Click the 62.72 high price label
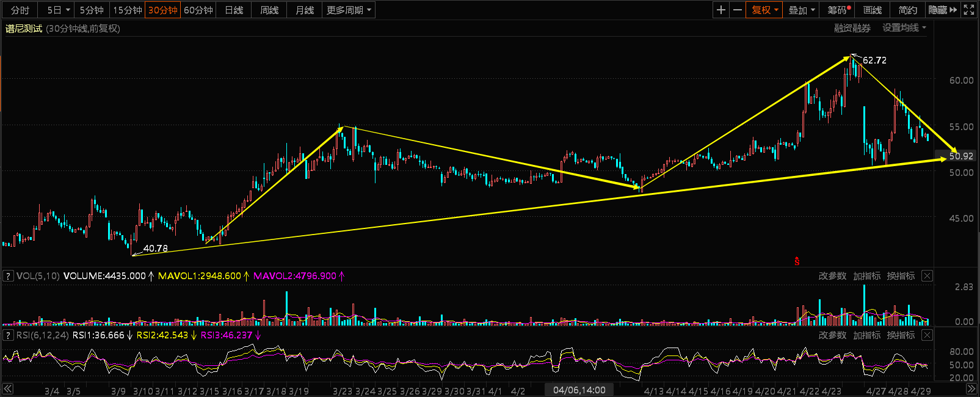Image resolution: width=980 pixels, height=397 pixels. 874,60
